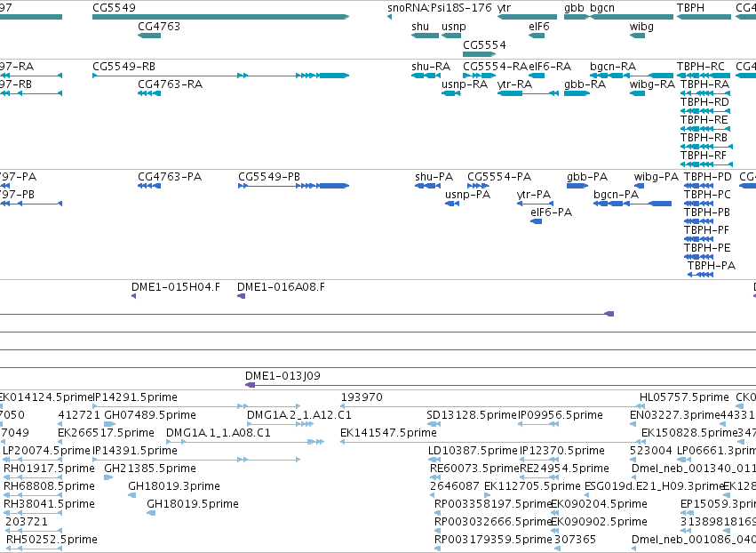756x553 pixels.
Task: Click the shu gene label
Action: tap(420, 26)
